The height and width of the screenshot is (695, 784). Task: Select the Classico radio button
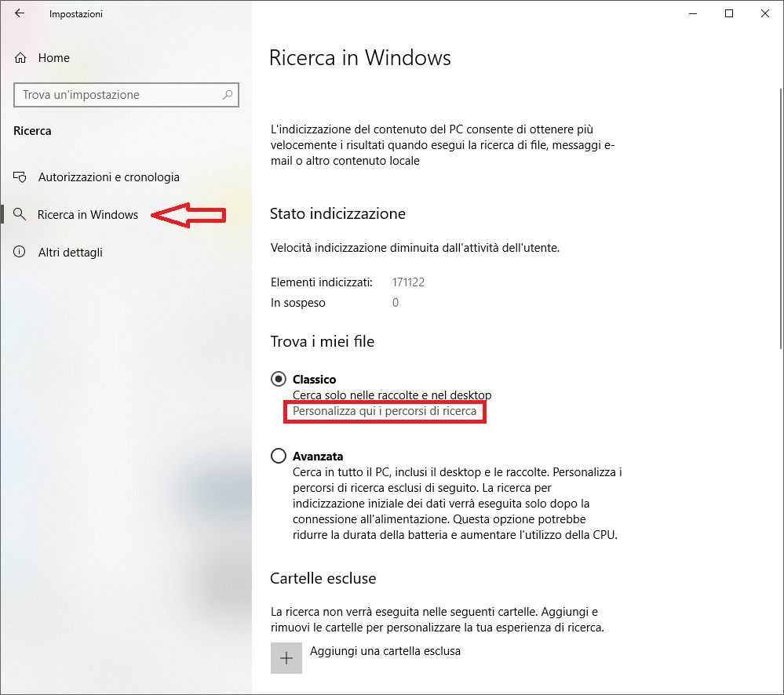(x=279, y=379)
